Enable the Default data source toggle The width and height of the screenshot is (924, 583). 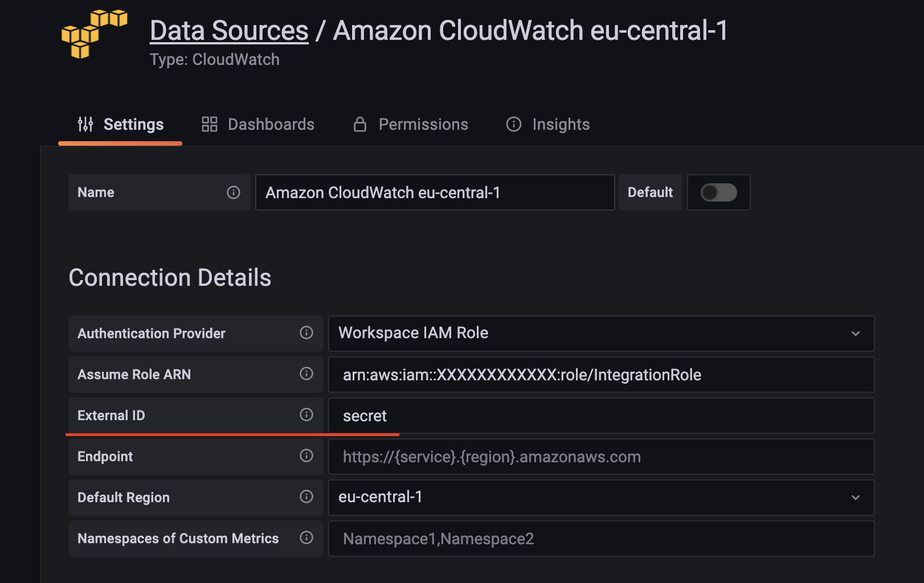click(x=719, y=192)
